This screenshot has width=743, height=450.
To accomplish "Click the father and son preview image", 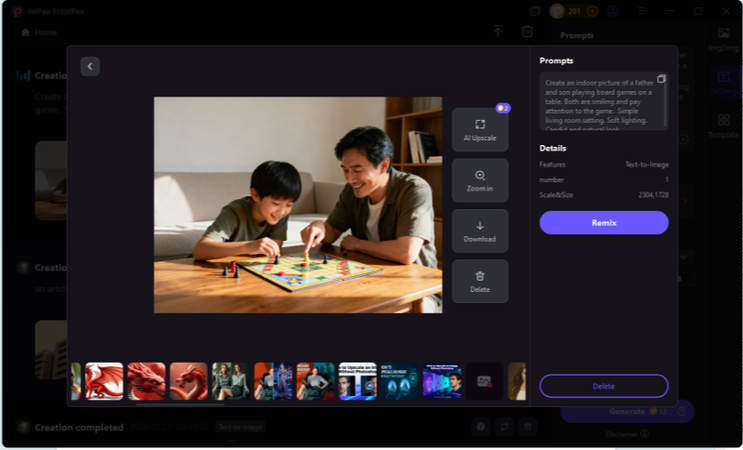I will (298, 205).
